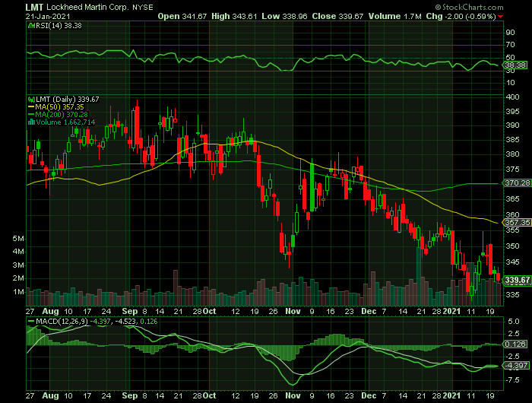The height and width of the screenshot is (403, 532).
Task: Click the Volume legend bar icon
Action: pyautogui.click(x=30, y=122)
